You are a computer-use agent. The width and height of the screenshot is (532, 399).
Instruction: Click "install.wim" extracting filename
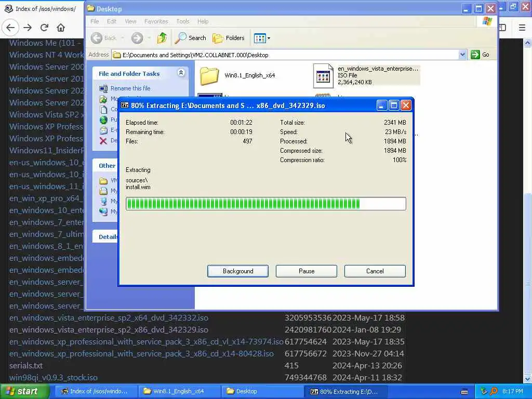point(138,187)
